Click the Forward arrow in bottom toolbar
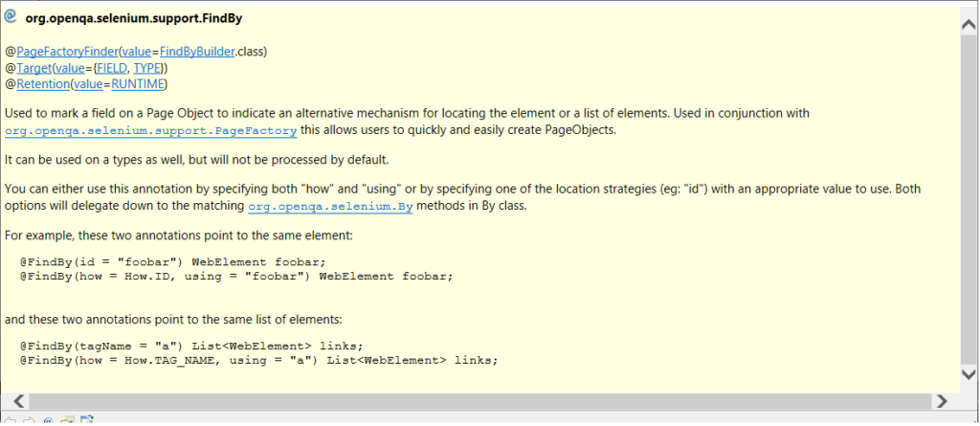980x426 pixels. (x=29, y=420)
